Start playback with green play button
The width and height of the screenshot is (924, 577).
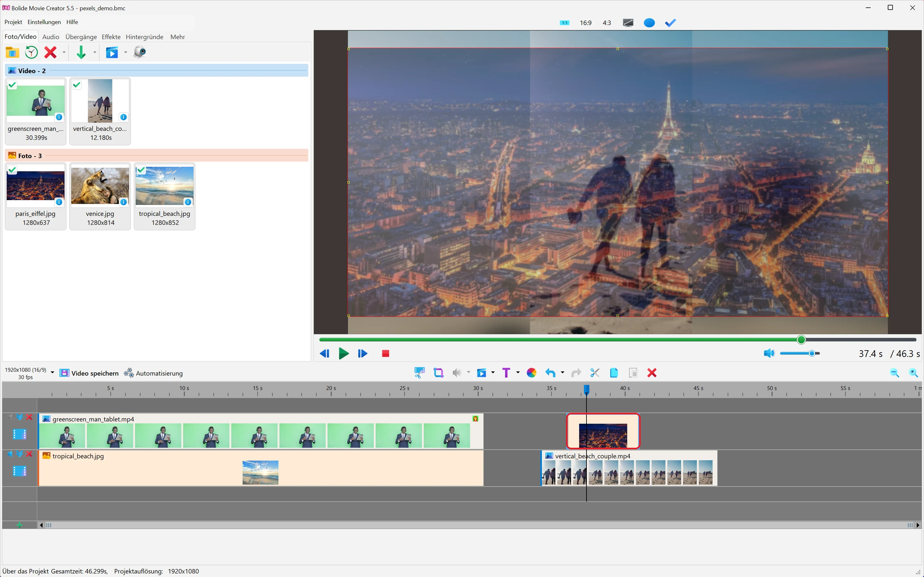point(344,354)
